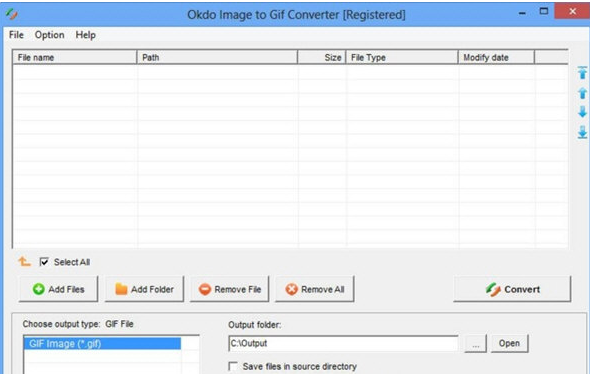Click the move down arrow icon
This screenshot has width=590, height=374.
pos(582,112)
